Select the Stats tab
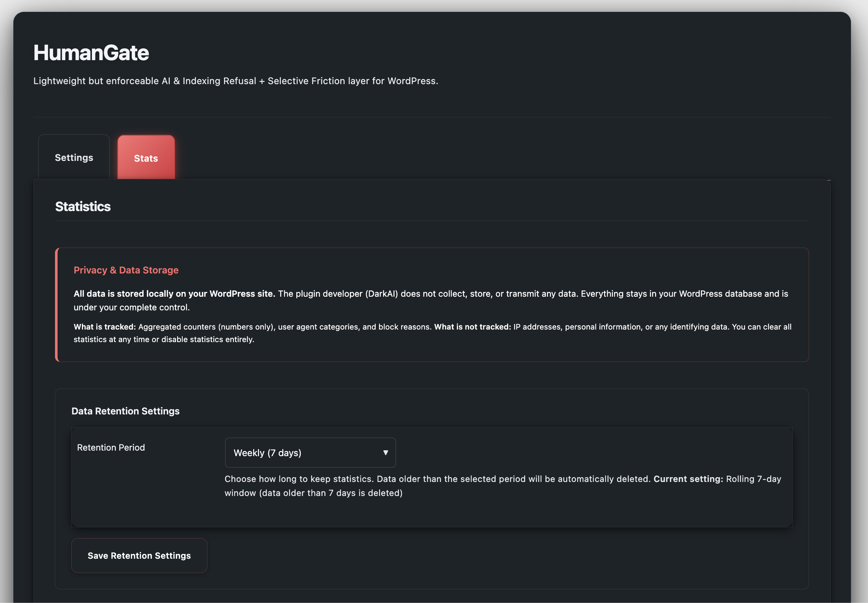868x603 pixels. [146, 158]
